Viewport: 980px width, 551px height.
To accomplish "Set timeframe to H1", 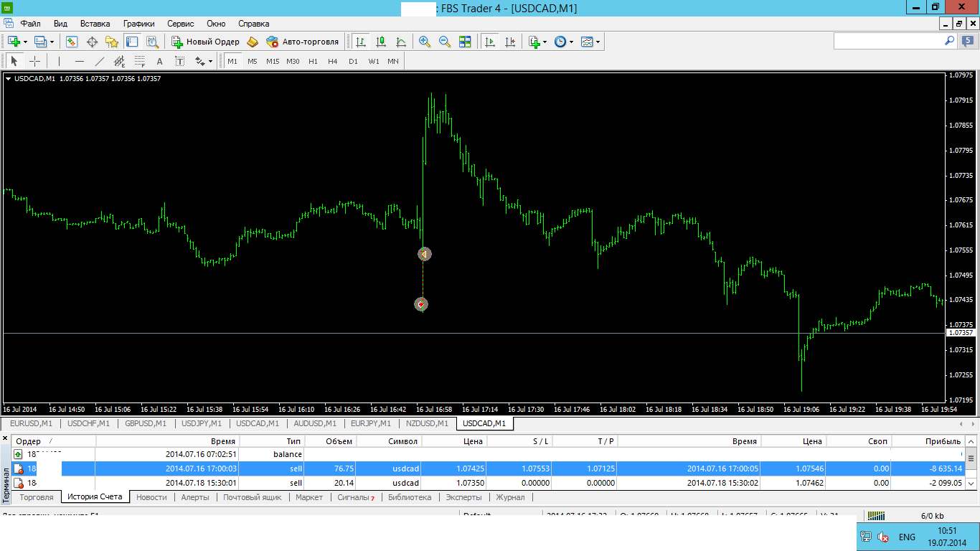I will [313, 61].
